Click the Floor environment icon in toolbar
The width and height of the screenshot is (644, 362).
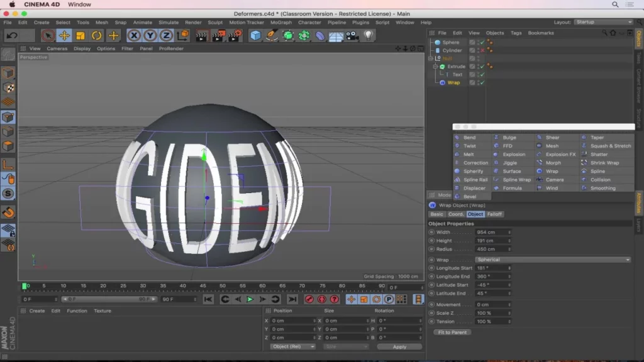point(336,36)
